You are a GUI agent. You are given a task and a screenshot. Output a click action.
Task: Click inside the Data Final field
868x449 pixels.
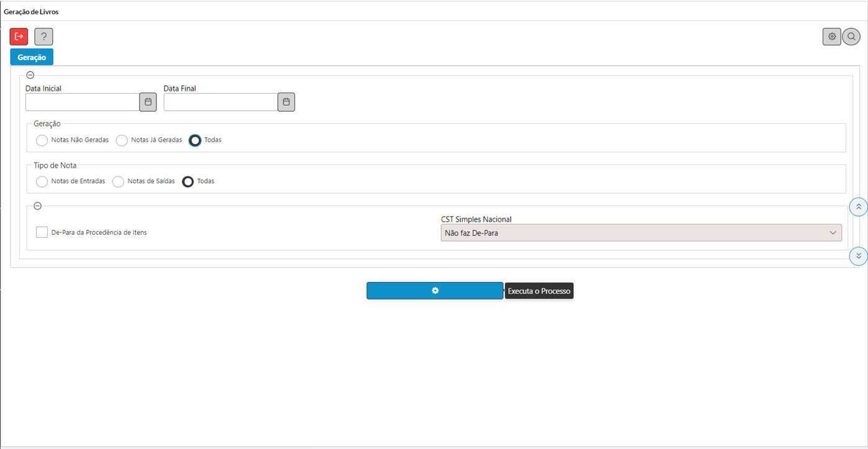221,102
